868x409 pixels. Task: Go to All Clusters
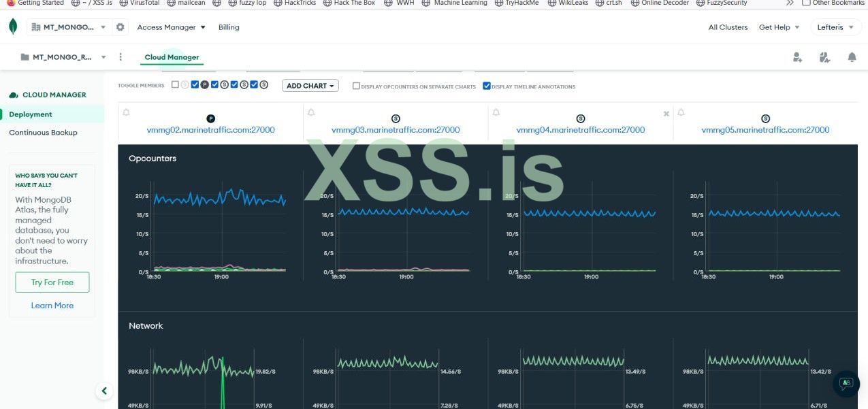coord(728,27)
